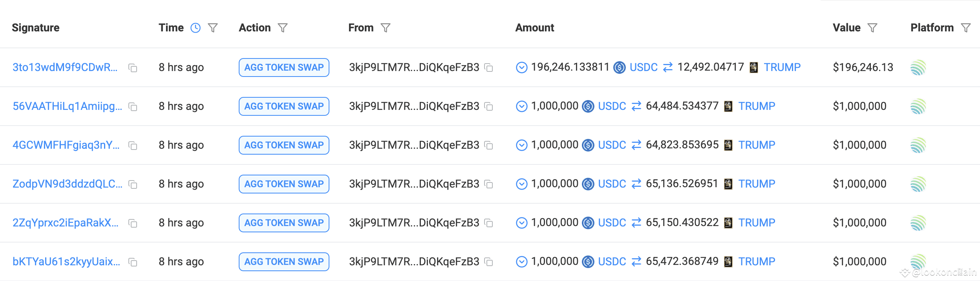Open the Platform column filter
The height and width of the screenshot is (281, 980).
point(965,28)
